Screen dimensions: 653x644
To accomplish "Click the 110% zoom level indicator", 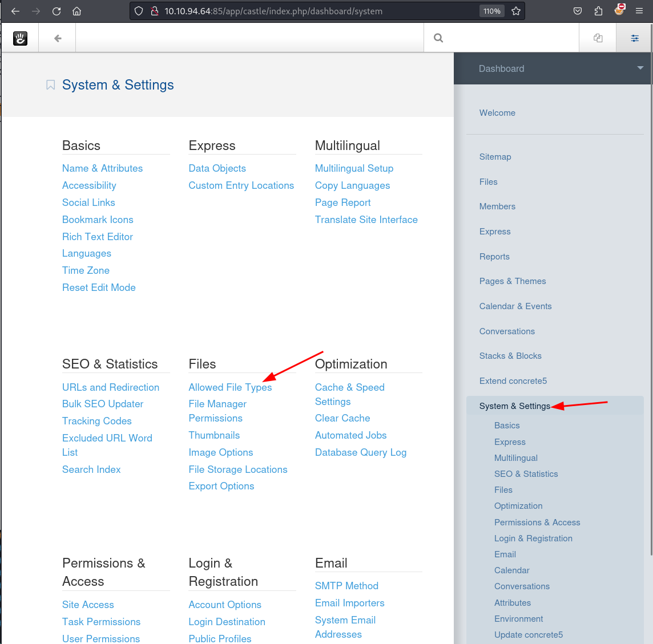I will coord(492,11).
